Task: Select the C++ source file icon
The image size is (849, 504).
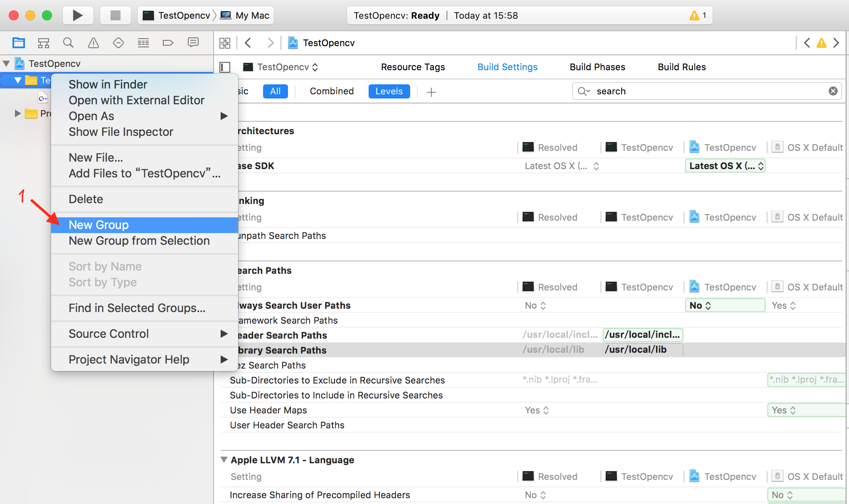Action: (43, 98)
